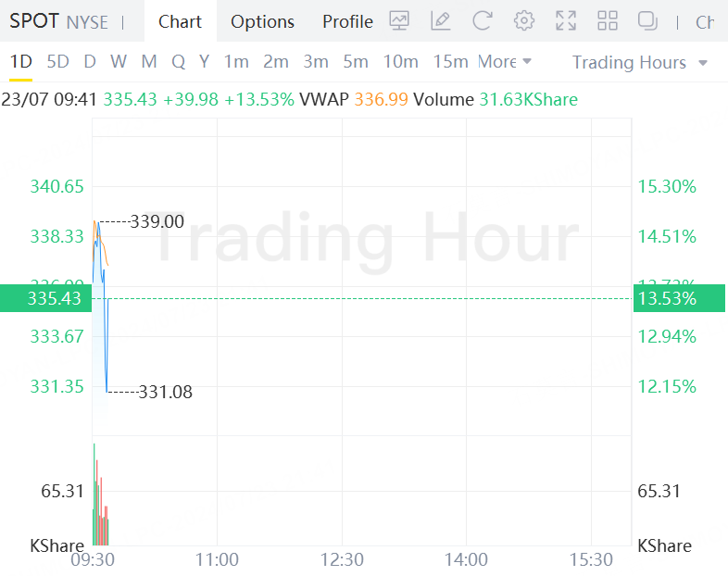This screenshot has height=576, width=728.
Task: Choose the 5m interval
Action: (x=356, y=61)
